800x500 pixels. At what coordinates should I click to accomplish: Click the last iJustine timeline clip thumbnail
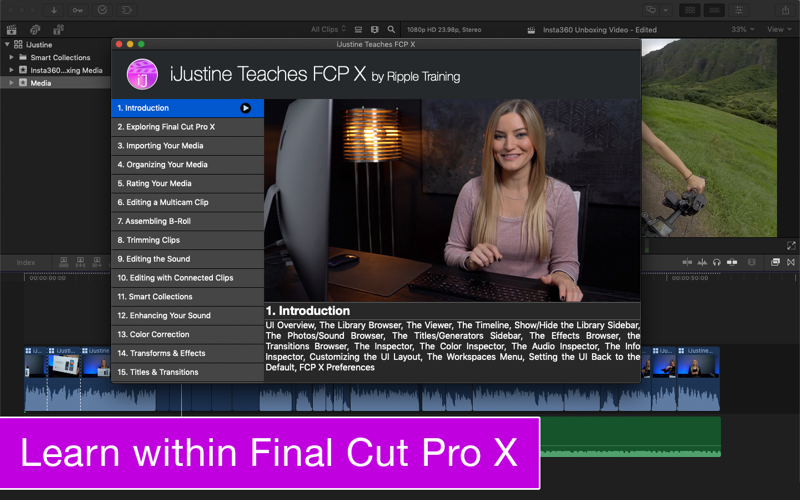pos(698,366)
